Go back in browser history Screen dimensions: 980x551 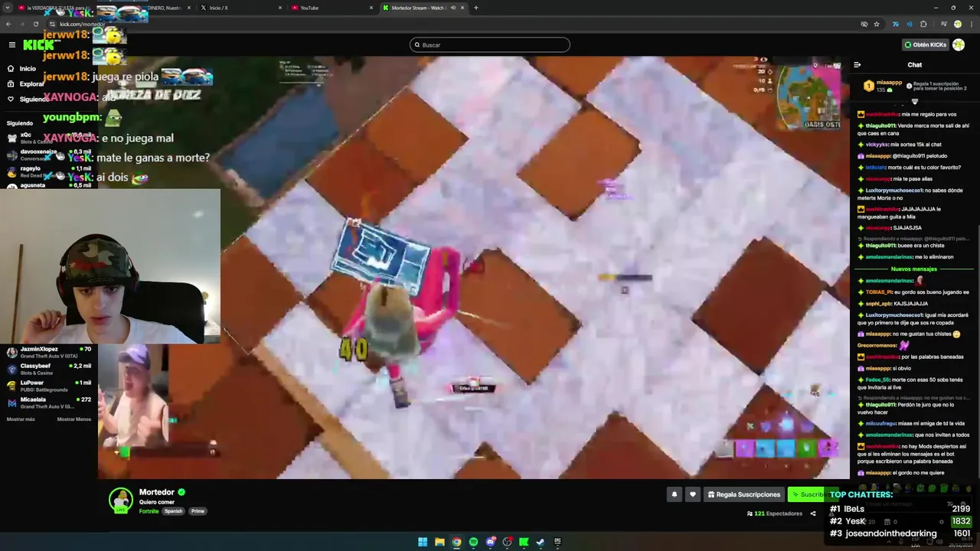coord(8,24)
